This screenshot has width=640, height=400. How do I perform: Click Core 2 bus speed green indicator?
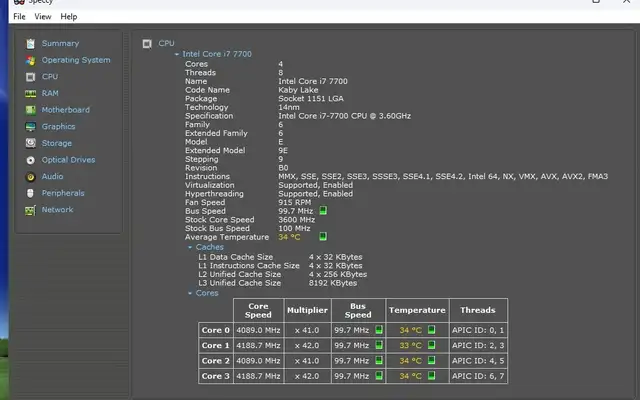[x=379, y=360]
